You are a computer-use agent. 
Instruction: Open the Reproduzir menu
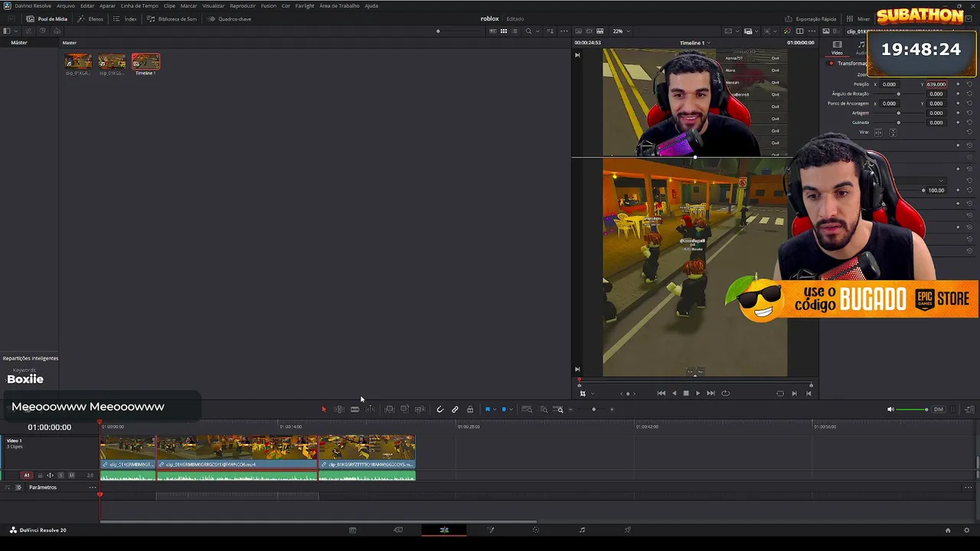(x=243, y=5)
